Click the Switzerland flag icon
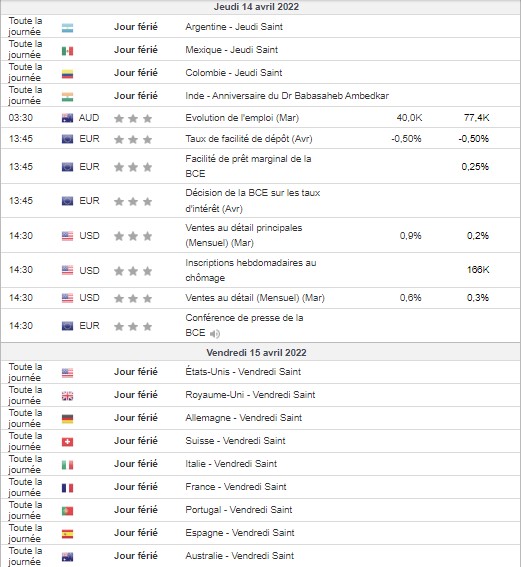This screenshot has width=521, height=567. click(x=67, y=442)
